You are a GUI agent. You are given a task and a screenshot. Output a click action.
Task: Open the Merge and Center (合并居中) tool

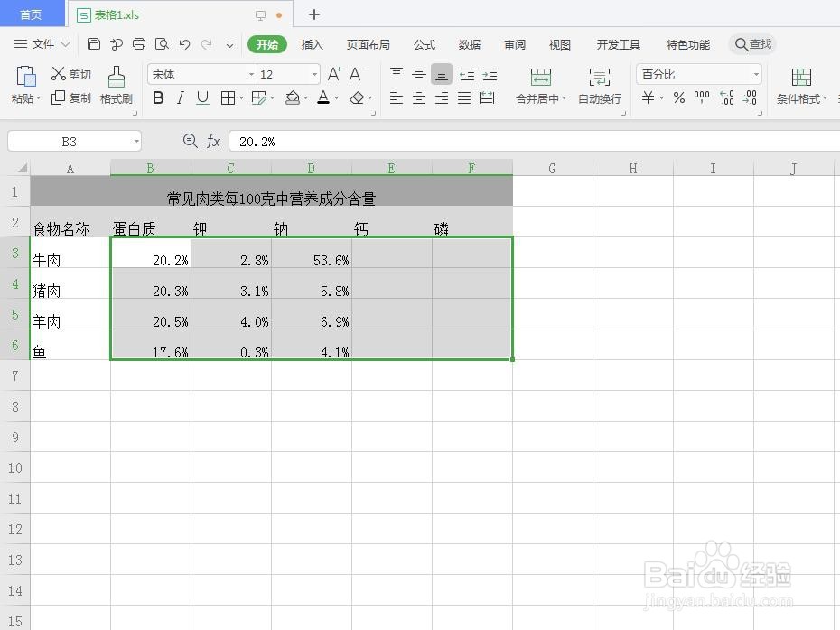pyautogui.click(x=541, y=86)
